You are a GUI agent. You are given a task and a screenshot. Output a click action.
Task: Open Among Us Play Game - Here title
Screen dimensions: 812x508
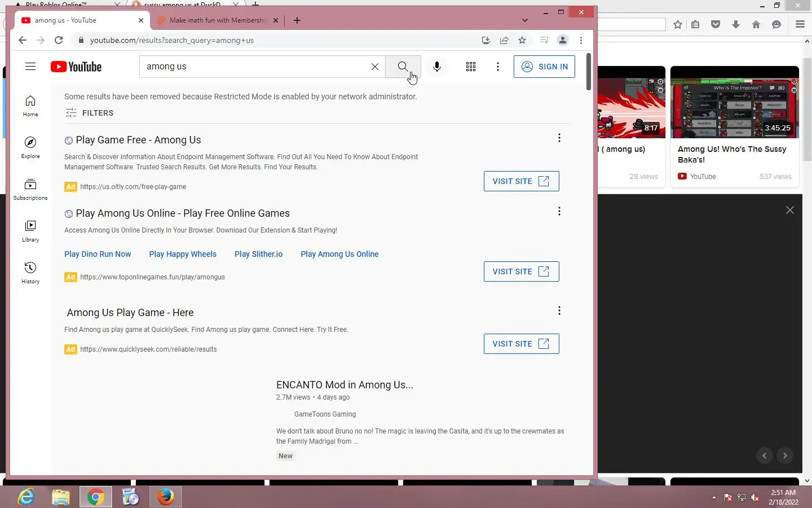[x=130, y=313]
